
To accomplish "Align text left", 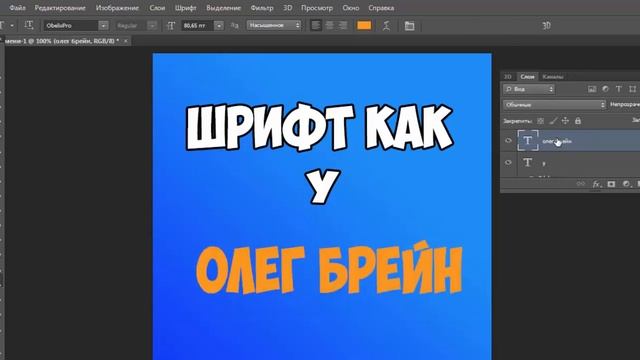I will coord(316,25).
